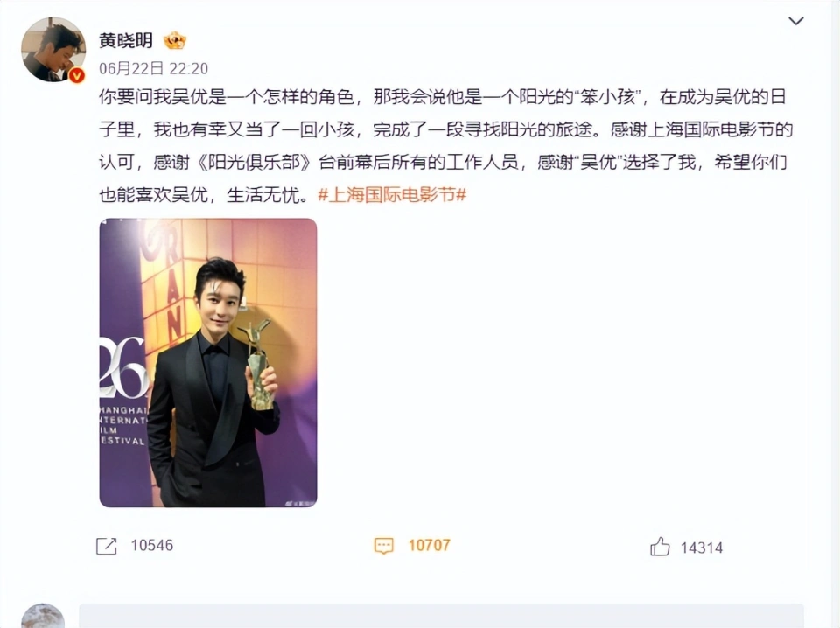Click the watermark at photo's bottom edge
This screenshot has height=628, width=840.
coord(300,503)
